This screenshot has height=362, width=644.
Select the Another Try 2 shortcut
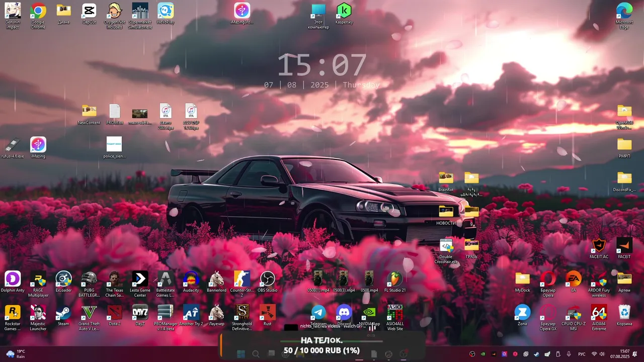pyautogui.click(x=191, y=312)
